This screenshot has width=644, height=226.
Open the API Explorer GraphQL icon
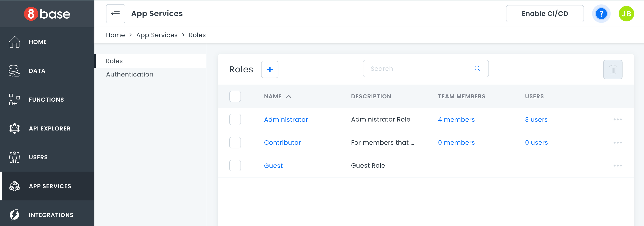[x=14, y=129]
